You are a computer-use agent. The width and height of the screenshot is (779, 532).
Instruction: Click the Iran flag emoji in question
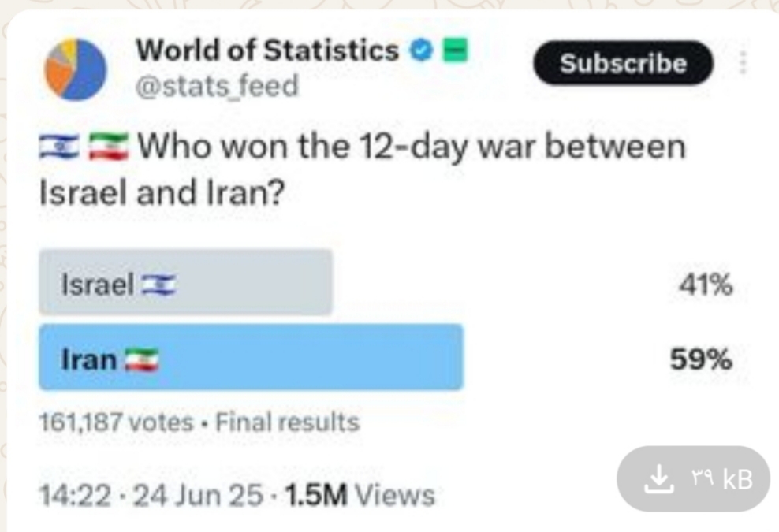point(108,147)
